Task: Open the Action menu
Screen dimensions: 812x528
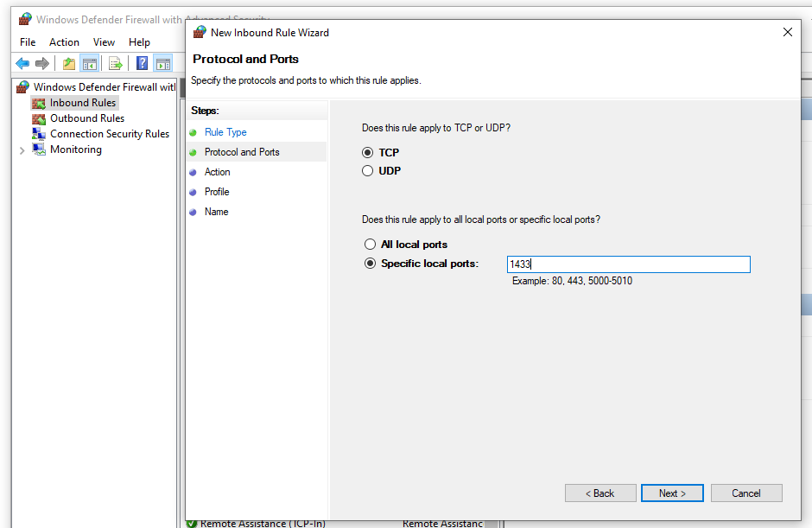Action: [x=64, y=42]
